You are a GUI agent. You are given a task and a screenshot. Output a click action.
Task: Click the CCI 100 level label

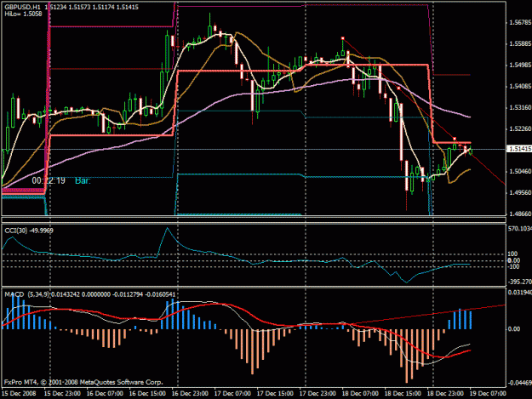click(512, 254)
